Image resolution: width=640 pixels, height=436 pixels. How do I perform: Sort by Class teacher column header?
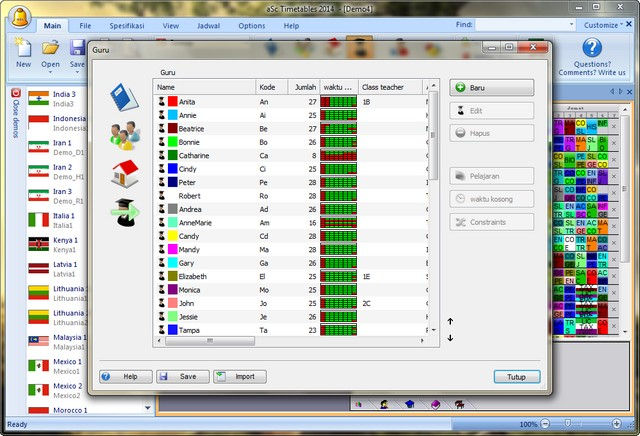390,87
